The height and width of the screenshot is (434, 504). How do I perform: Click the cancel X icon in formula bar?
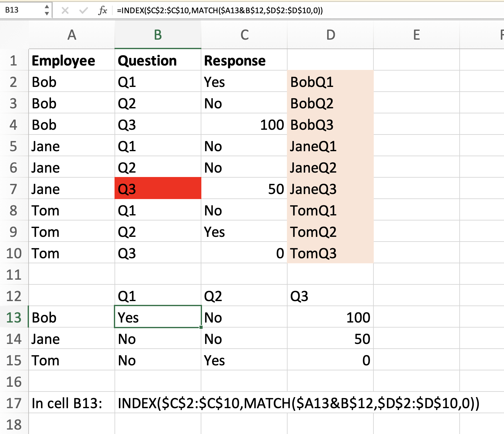pyautogui.click(x=65, y=11)
